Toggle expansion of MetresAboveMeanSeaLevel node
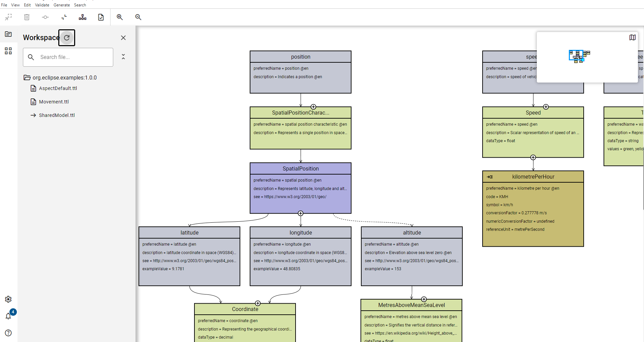Image resolution: width=644 pixels, height=342 pixels. click(424, 299)
